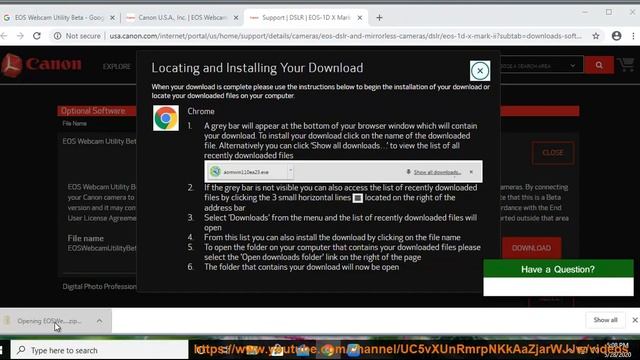
Task: Click the address bar URL
Action: click(345, 36)
